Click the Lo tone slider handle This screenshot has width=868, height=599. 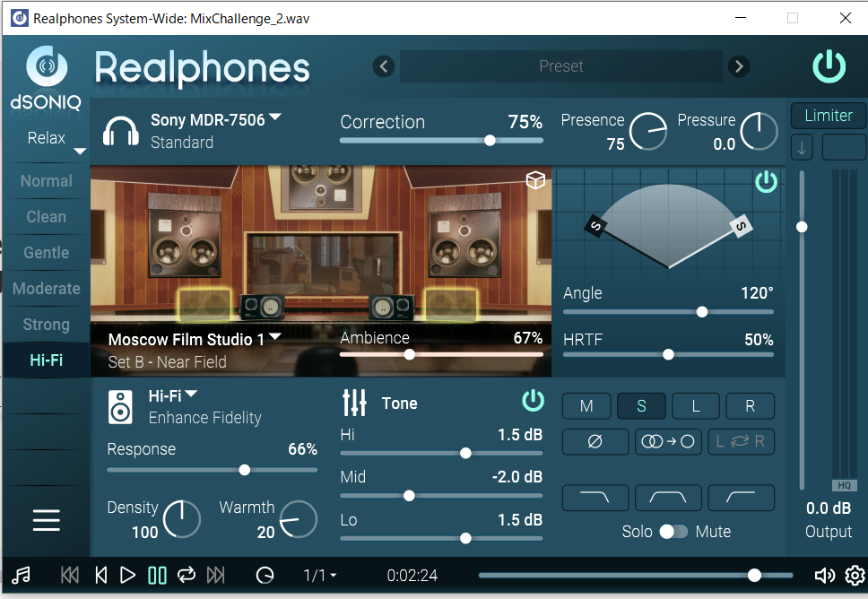tap(465, 538)
